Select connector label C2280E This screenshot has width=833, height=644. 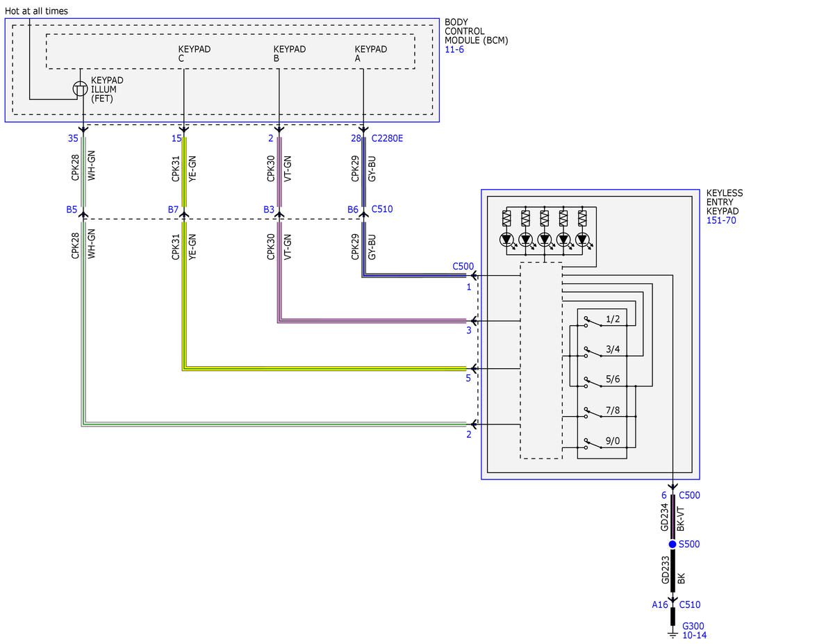(x=387, y=138)
